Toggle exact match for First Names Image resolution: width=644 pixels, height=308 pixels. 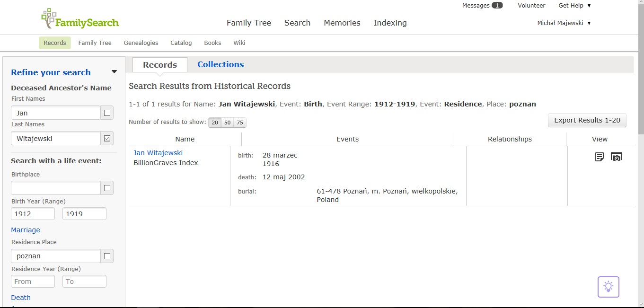point(107,113)
